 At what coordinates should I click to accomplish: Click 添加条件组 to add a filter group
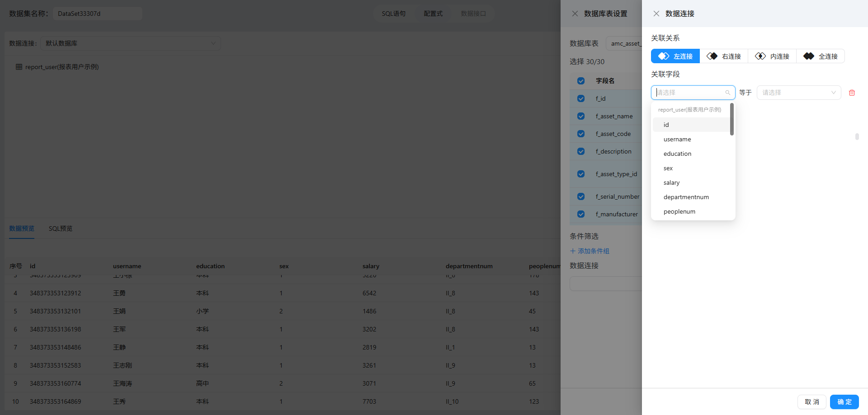(x=590, y=251)
